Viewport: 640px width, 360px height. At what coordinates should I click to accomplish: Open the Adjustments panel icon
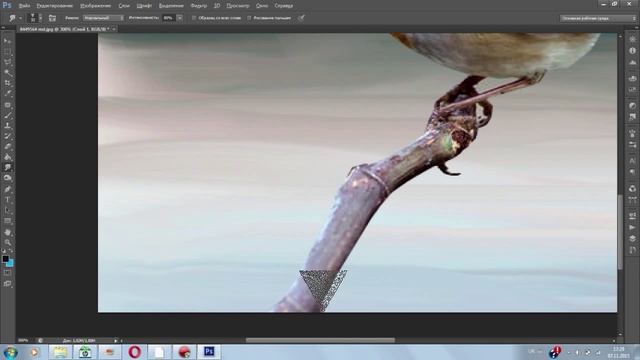tap(632, 106)
